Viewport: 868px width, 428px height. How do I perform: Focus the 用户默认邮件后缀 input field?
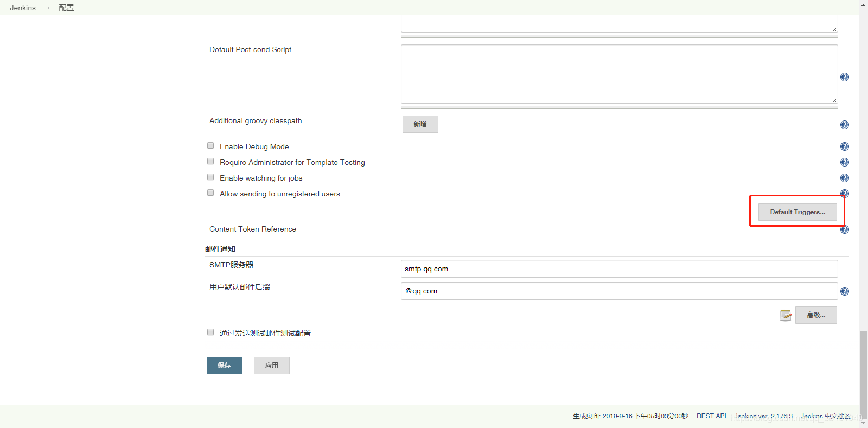coord(619,291)
